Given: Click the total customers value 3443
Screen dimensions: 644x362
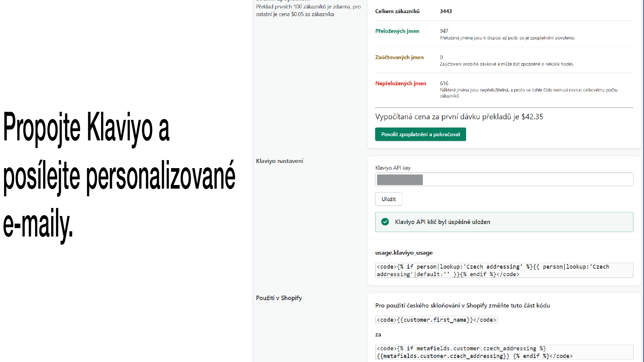Looking at the screenshot, I should coord(446,11).
